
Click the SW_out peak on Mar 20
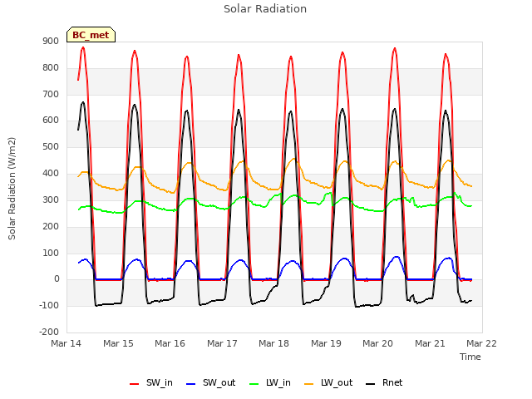(396, 257)
